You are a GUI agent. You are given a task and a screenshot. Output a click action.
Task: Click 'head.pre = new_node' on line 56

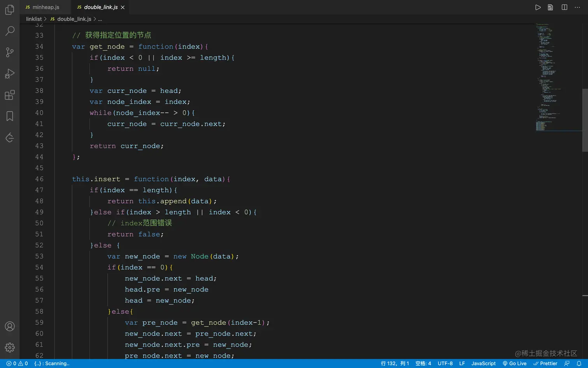click(166, 289)
